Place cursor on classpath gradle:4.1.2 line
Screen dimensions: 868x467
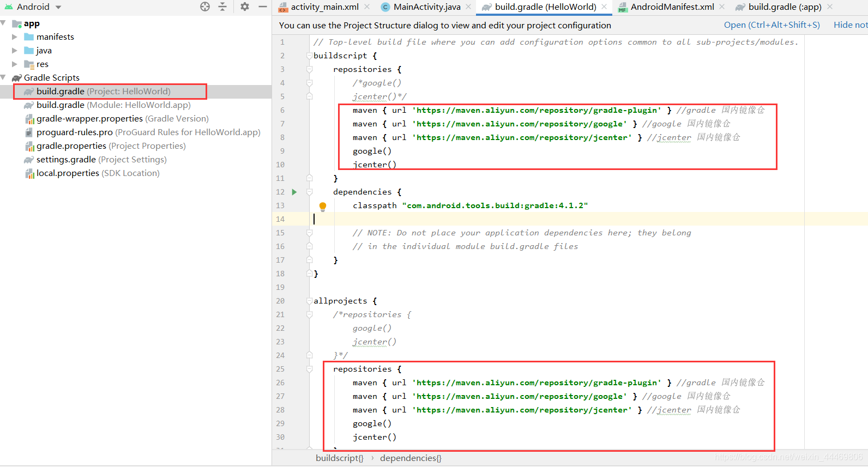[x=470, y=205]
